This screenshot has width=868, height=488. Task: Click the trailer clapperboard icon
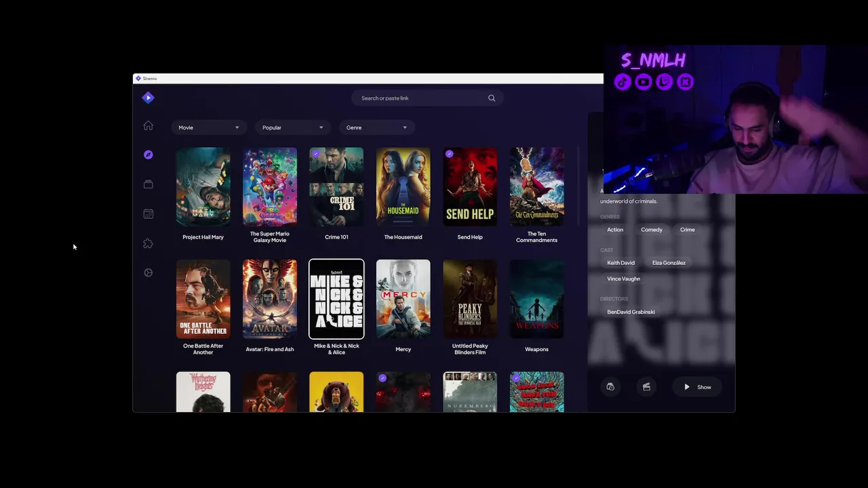(646, 387)
